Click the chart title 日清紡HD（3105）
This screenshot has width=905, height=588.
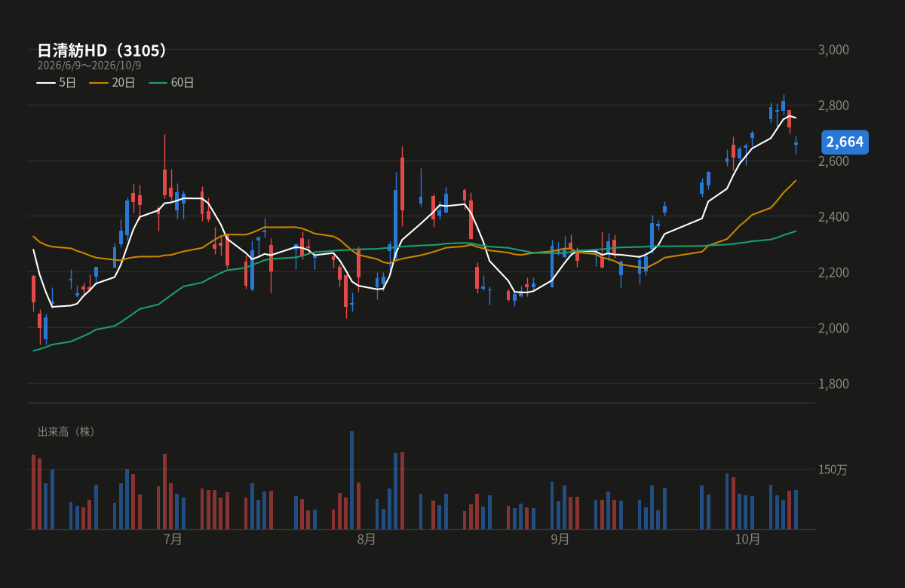point(103,51)
